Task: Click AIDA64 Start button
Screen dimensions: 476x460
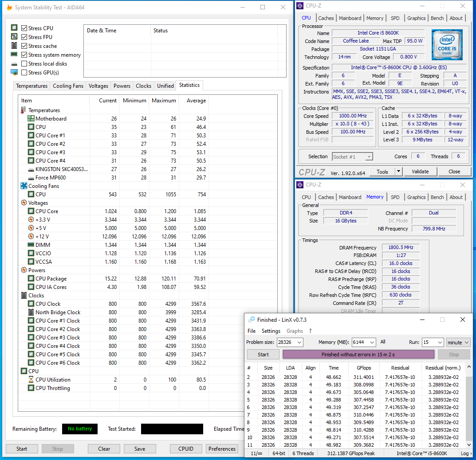Action: point(22,449)
